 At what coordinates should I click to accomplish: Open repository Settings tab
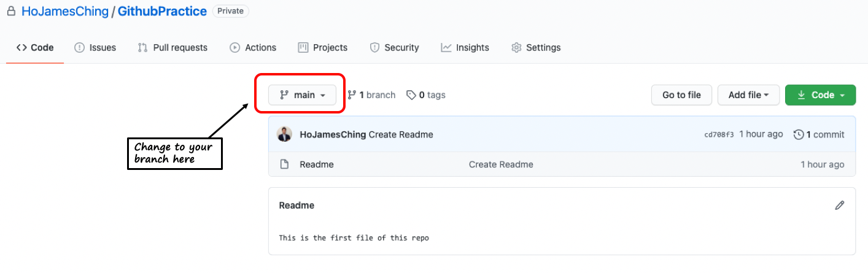coord(536,47)
